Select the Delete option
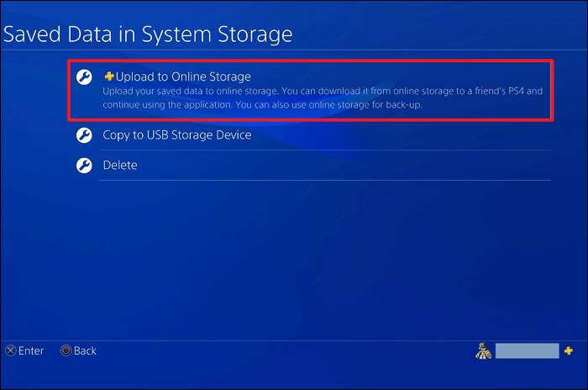Screen dimensions: 588x390 click(120, 166)
